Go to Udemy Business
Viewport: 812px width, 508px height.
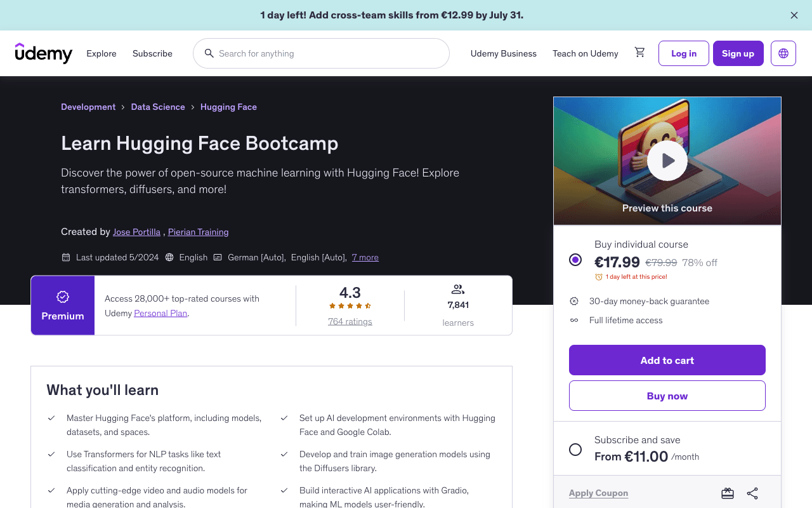504,53
